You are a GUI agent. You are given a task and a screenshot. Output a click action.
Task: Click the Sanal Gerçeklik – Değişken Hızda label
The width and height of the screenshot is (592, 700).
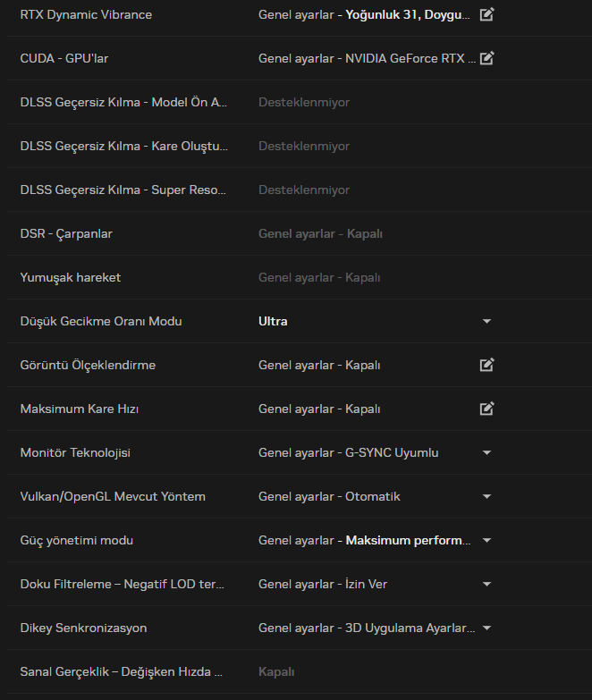coord(122,671)
